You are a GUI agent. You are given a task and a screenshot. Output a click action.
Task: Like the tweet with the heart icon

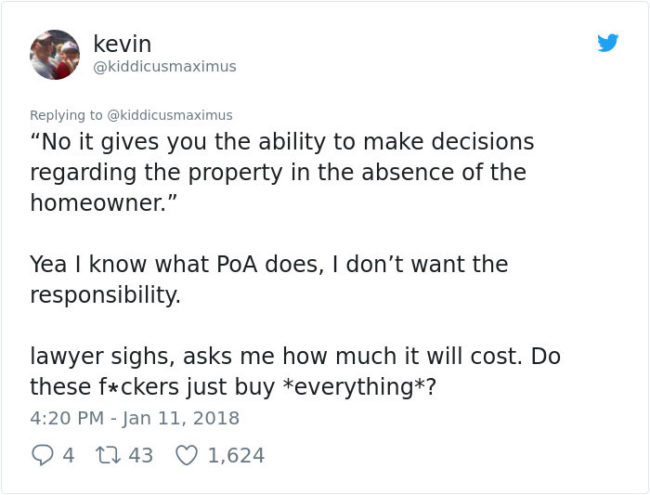(x=185, y=455)
